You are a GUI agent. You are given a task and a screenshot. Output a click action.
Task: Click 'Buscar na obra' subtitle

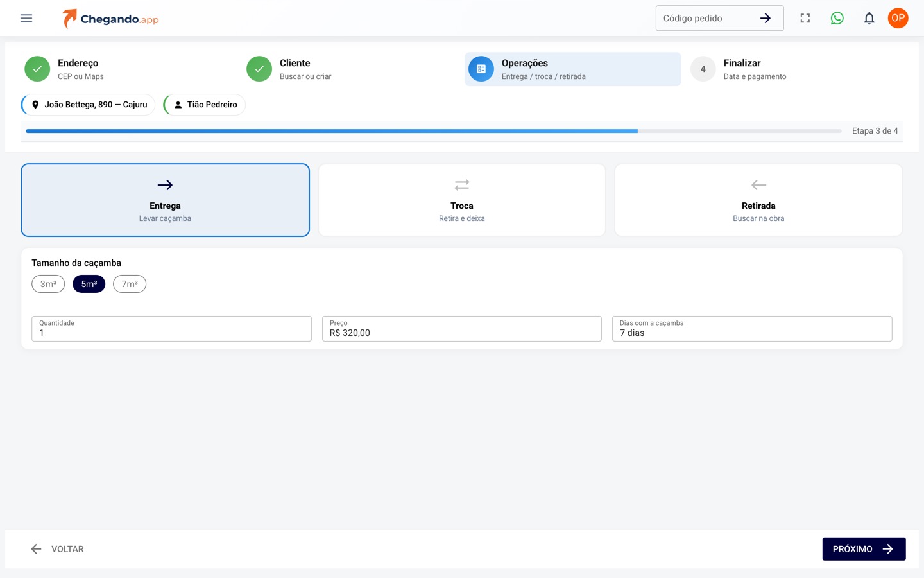[x=758, y=218]
